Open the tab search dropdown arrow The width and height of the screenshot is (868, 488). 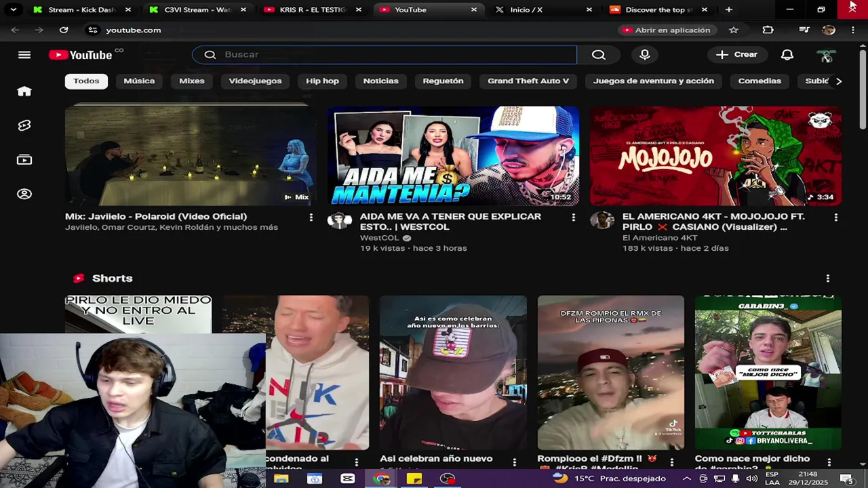(x=13, y=9)
